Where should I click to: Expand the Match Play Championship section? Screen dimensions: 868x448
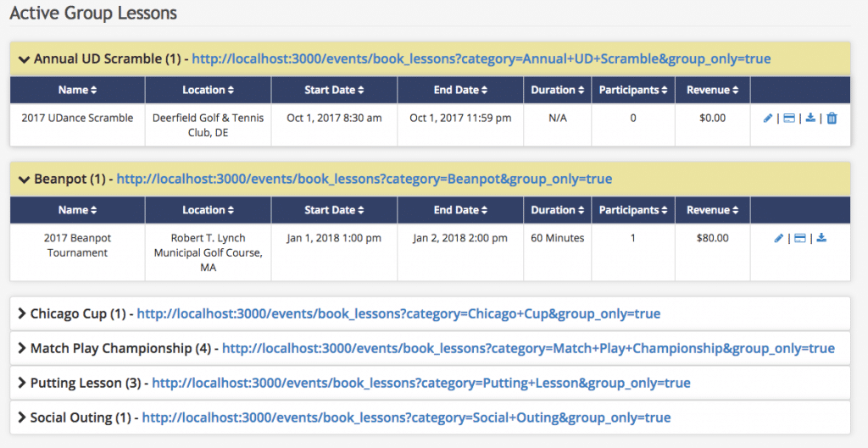[x=22, y=348]
